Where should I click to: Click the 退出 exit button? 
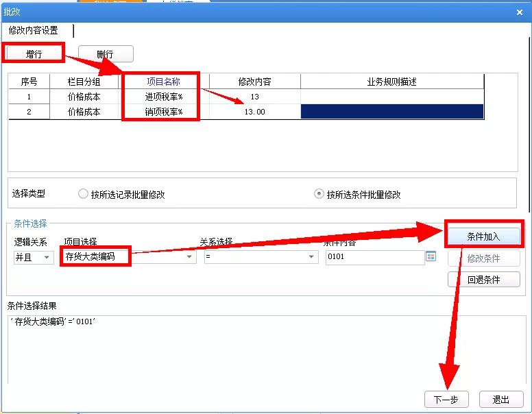point(500,400)
